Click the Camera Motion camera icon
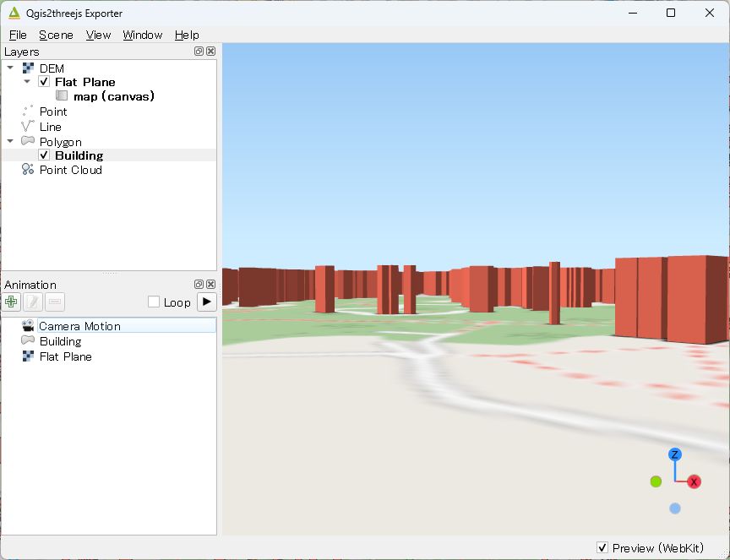The image size is (730, 560). pyautogui.click(x=28, y=325)
